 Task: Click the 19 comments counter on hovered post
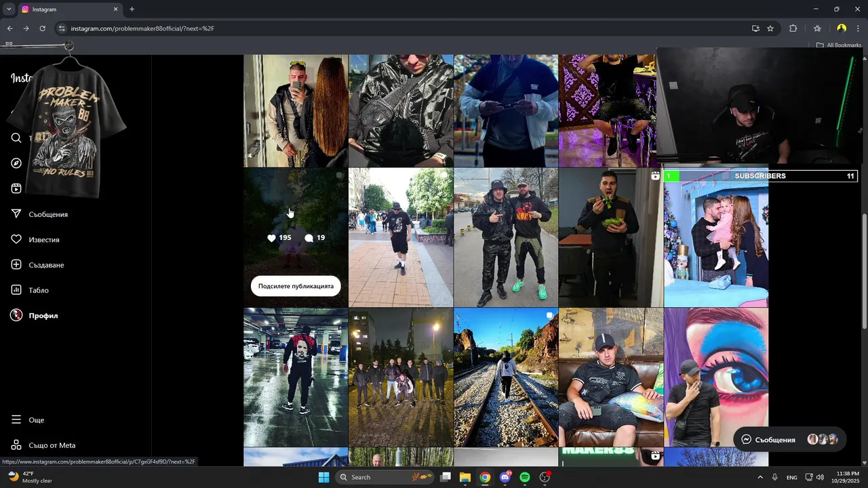pos(315,238)
